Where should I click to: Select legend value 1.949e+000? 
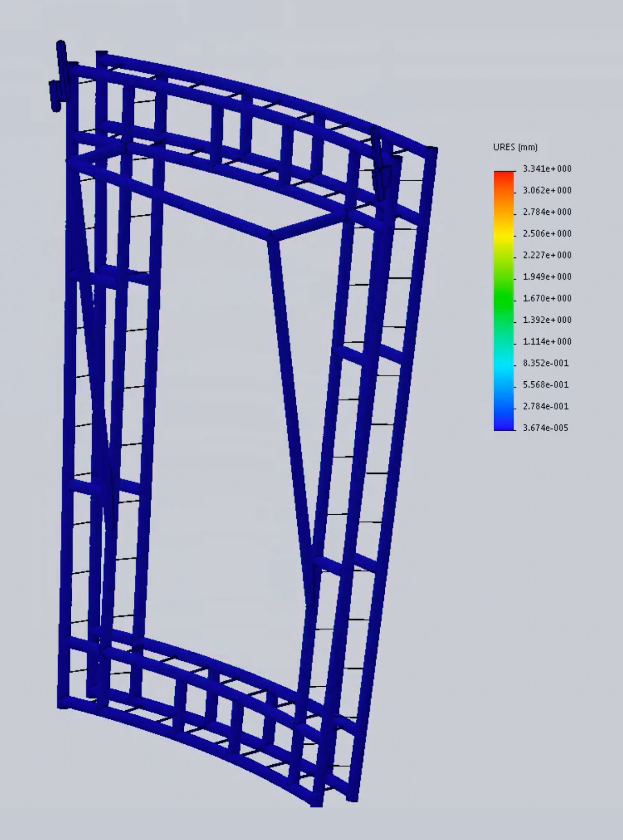(x=547, y=277)
